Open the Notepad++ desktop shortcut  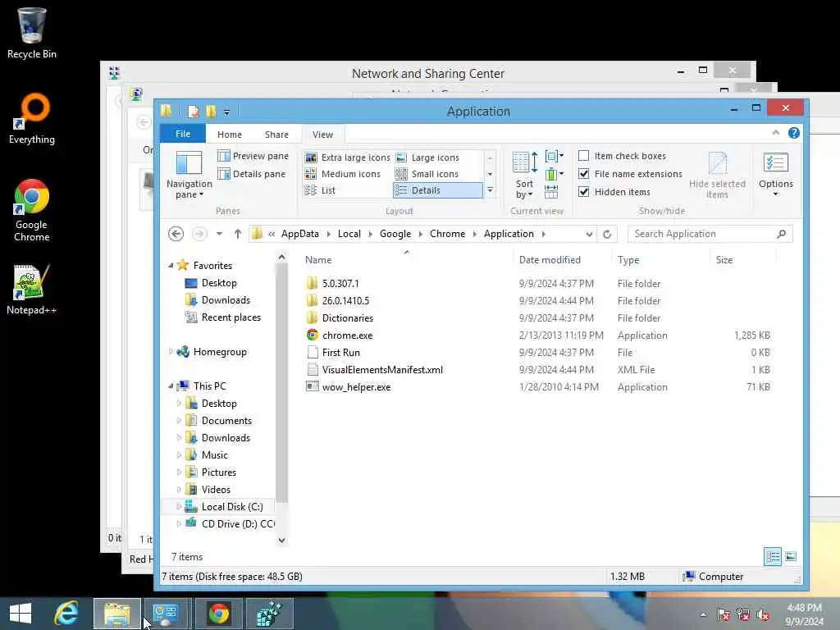[x=32, y=290]
